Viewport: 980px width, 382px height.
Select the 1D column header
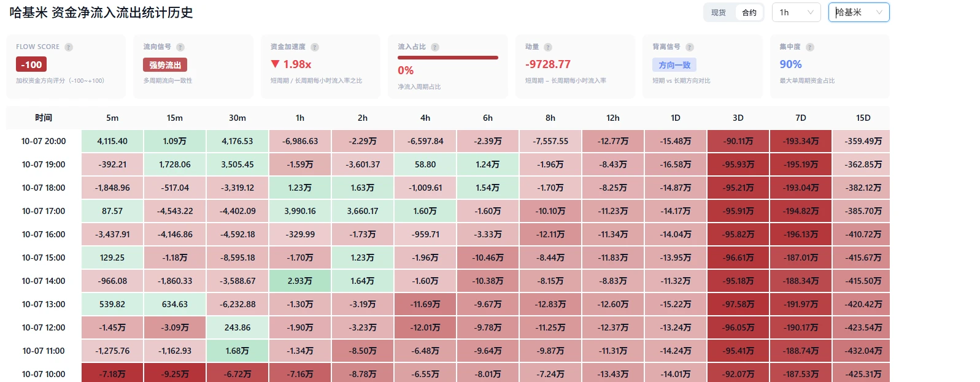(676, 118)
